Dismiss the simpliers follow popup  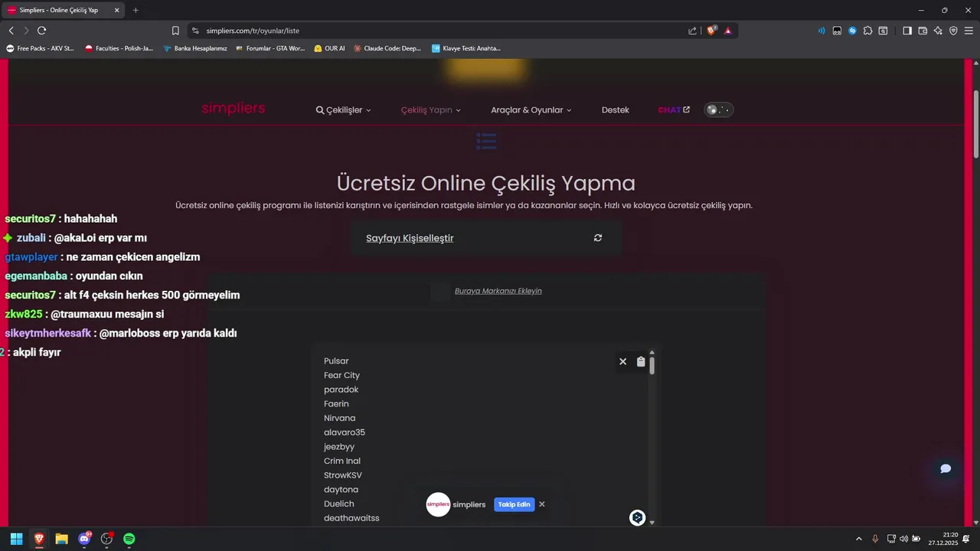pos(542,504)
